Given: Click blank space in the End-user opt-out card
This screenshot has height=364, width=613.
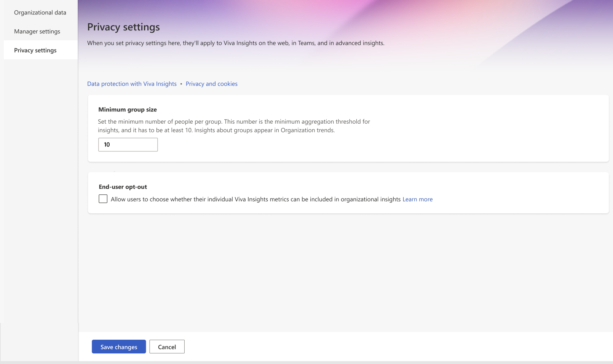Looking at the screenshot, I should tap(514, 194).
